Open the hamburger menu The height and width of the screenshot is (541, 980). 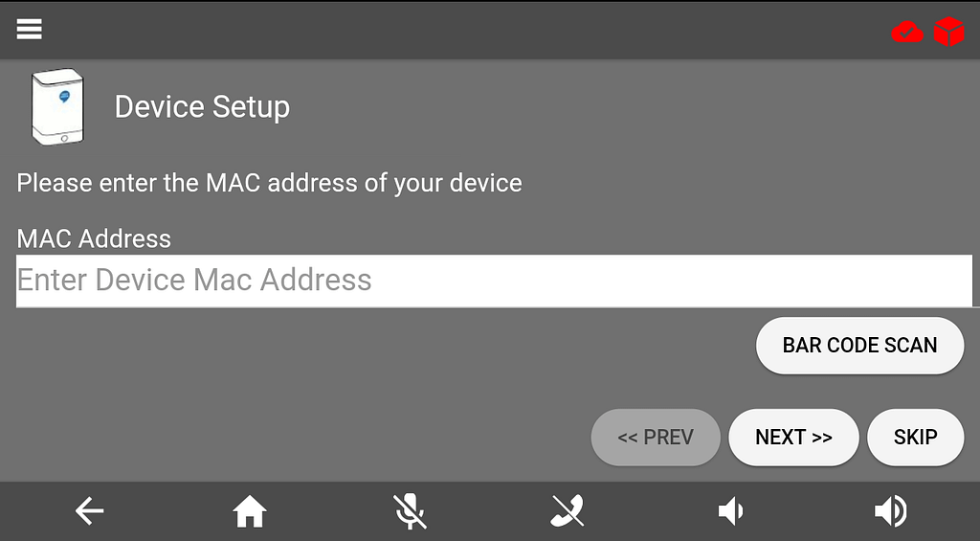30,29
